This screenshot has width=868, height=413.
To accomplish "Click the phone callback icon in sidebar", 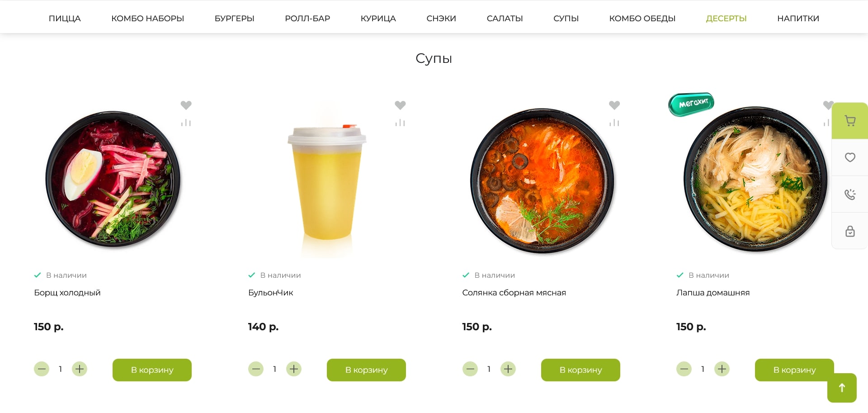I will 850,195.
